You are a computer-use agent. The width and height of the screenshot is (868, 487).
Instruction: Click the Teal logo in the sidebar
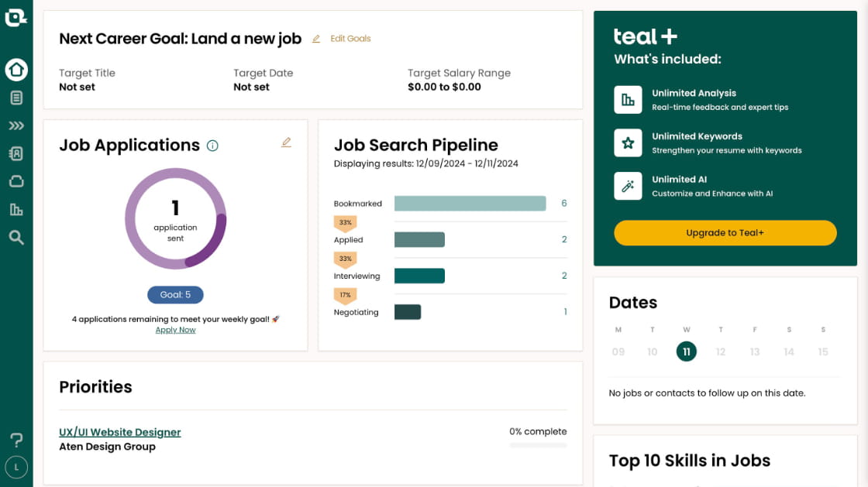(16, 15)
